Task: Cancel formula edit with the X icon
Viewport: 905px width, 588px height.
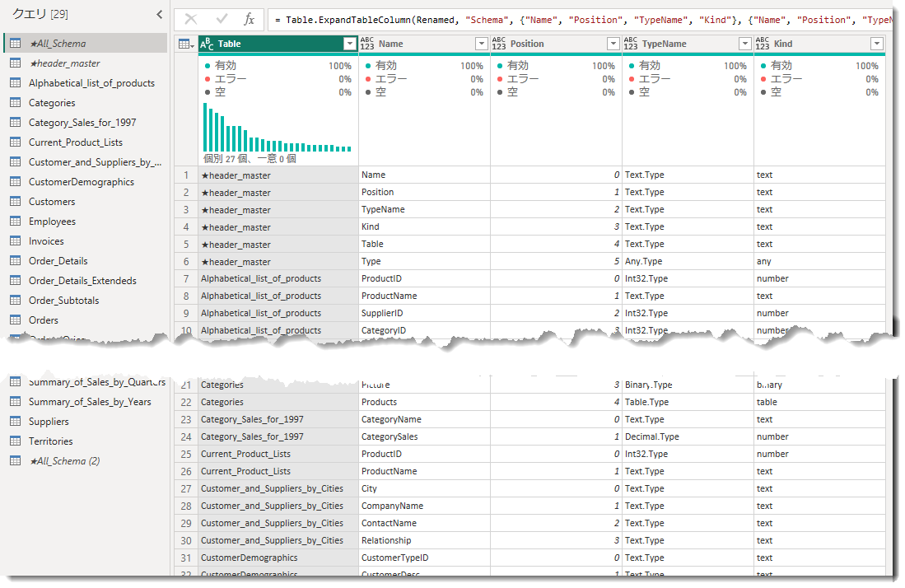Action: (191, 20)
